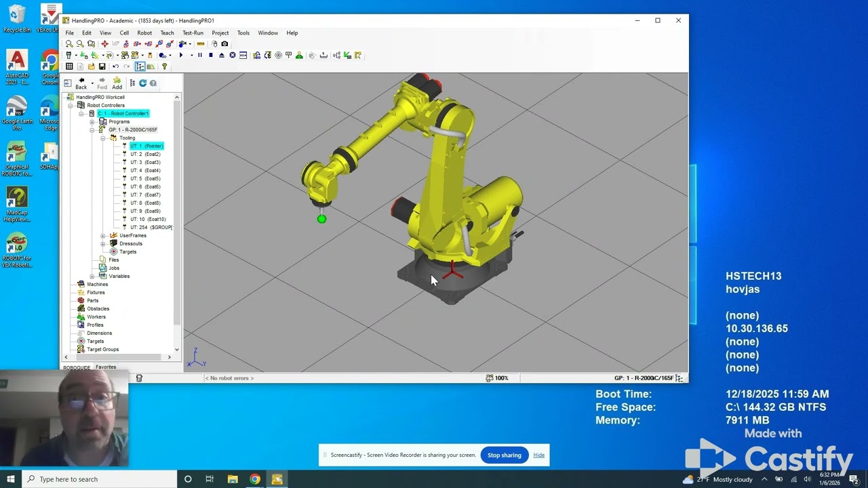This screenshot has height=488, width=868.
Task: Click the circled X fault reset icon
Action: (233, 55)
